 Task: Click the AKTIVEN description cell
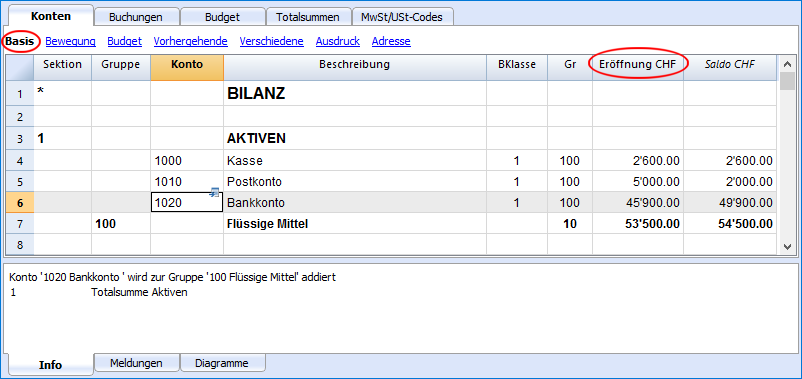(354, 138)
